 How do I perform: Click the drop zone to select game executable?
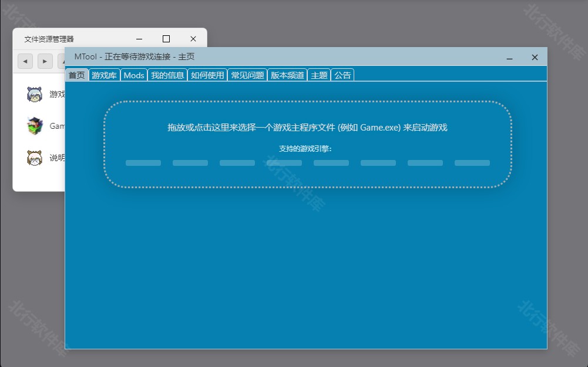[307, 128]
